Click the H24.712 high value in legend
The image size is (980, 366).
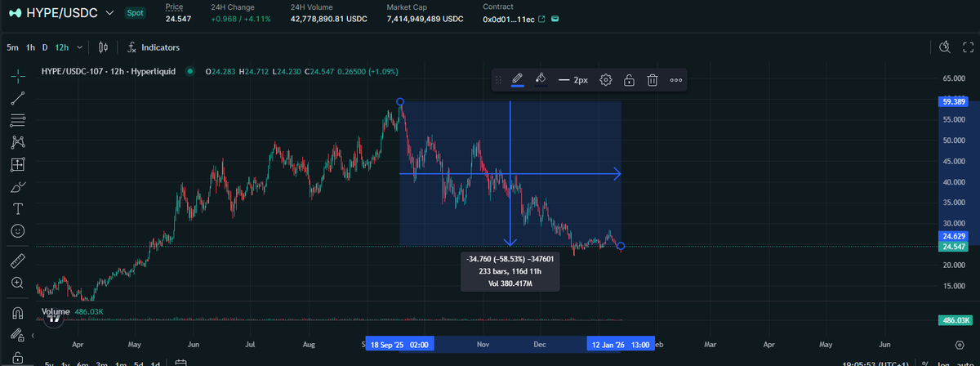(x=254, y=72)
